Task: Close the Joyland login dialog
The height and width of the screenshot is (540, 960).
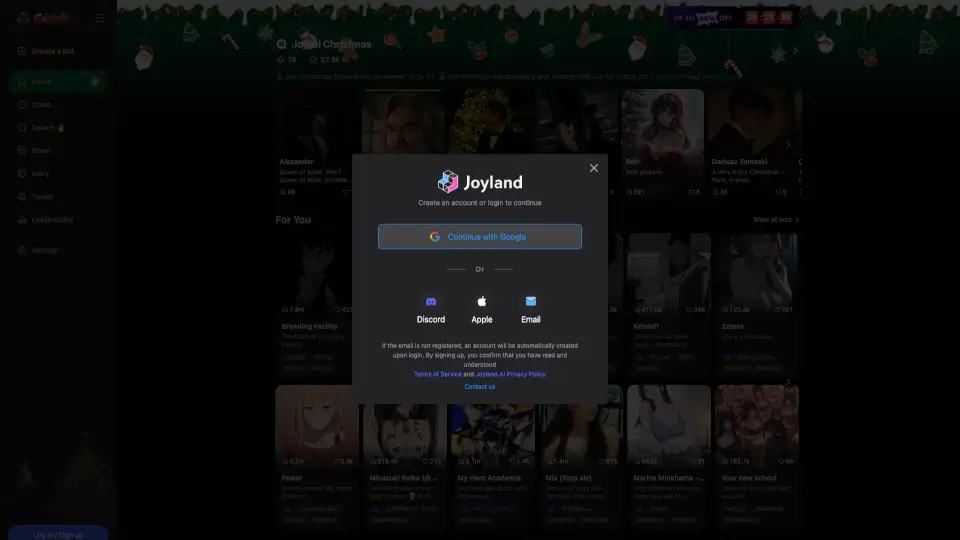Action: 593,168
